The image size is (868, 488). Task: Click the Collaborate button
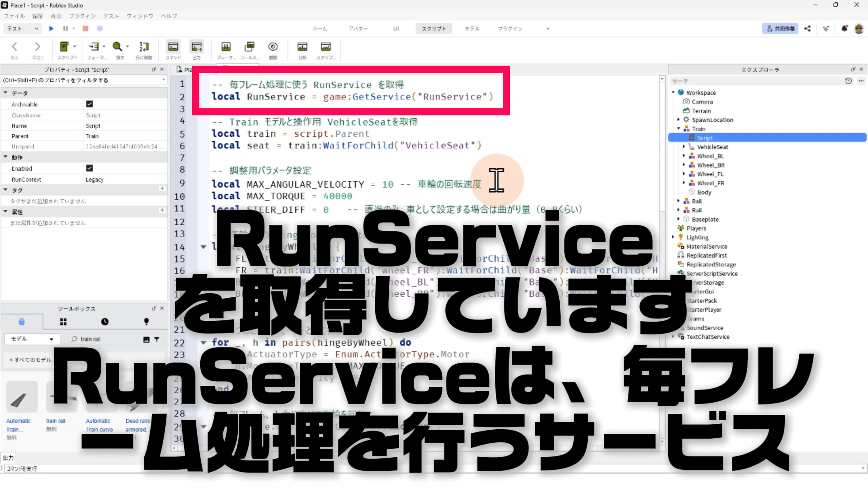tap(780, 28)
